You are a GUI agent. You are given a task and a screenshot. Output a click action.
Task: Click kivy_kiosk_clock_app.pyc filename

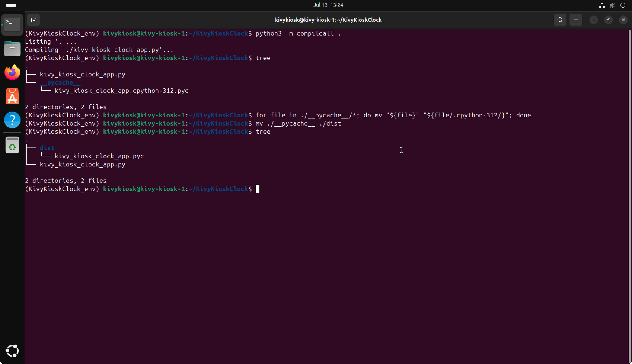click(99, 156)
